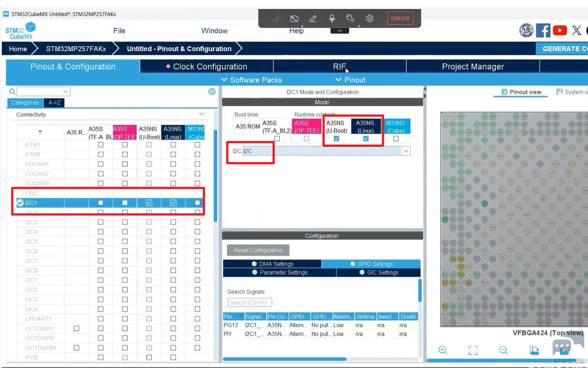Viewport: 588px width, 368px height.
Task: Click the System view grid icon
Action: [x=560, y=92]
